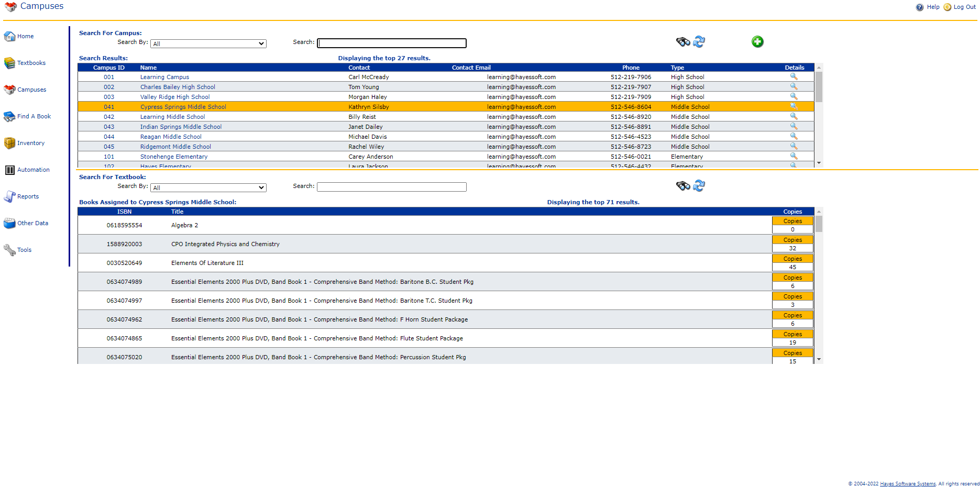Open the Reports icon

[9, 196]
